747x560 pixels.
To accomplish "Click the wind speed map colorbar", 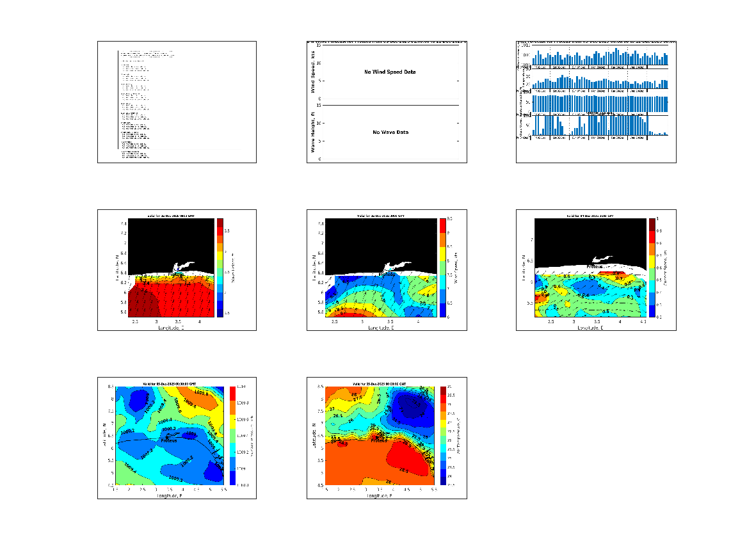I will (x=442, y=267).
